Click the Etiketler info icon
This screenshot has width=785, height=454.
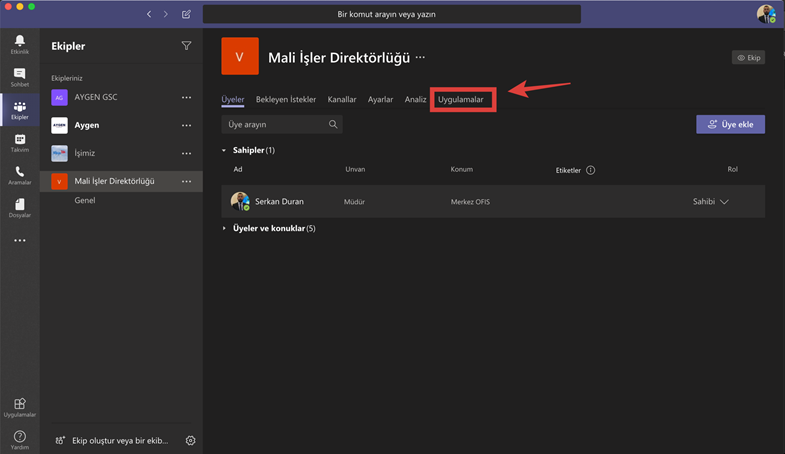click(591, 170)
